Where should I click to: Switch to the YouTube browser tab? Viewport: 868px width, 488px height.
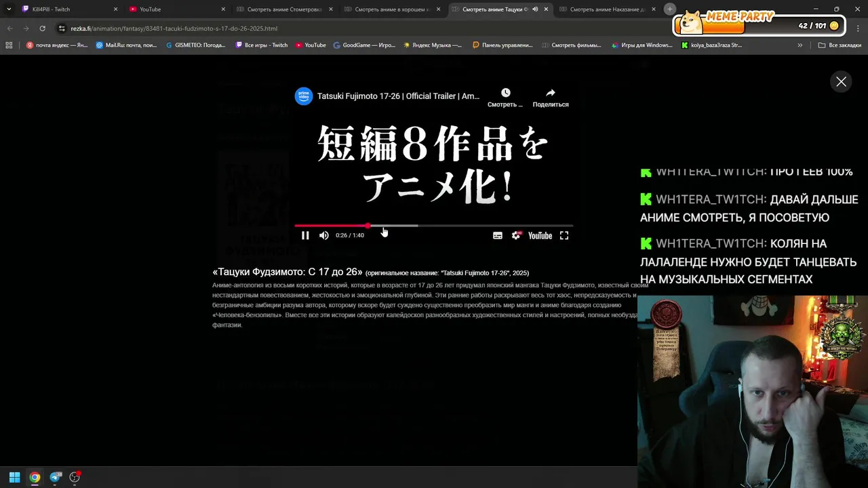[x=176, y=9]
